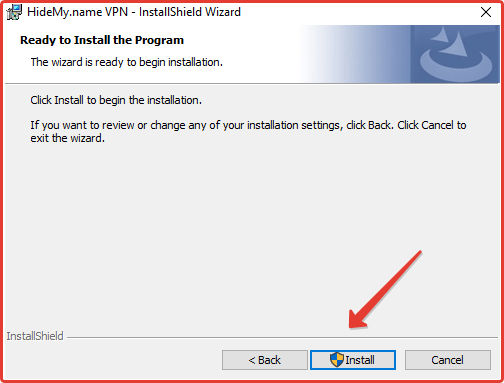The image size is (504, 383).
Task: Click the 'Click Install to begin the installation' line
Action: [116, 100]
